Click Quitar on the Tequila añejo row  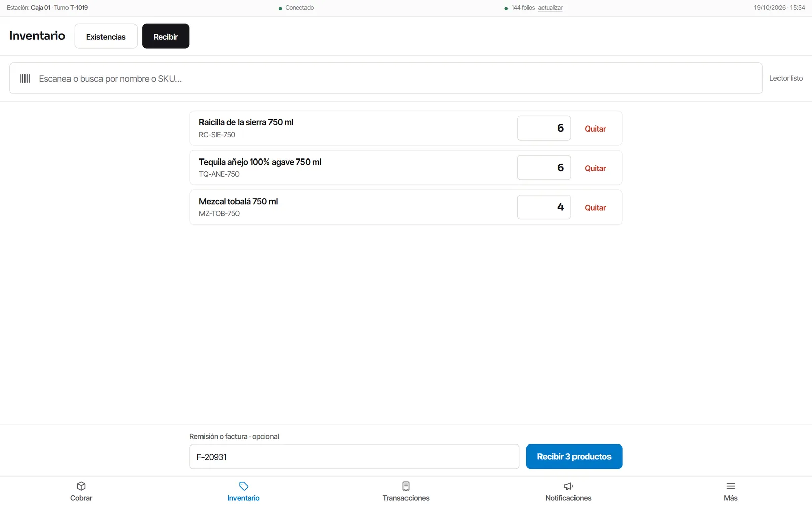pyautogui.click(x=595, y=168)
